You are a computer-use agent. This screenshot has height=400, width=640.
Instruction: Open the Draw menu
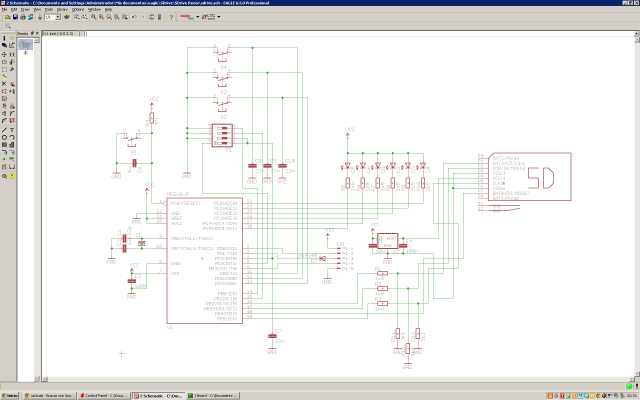click(25, 9)
